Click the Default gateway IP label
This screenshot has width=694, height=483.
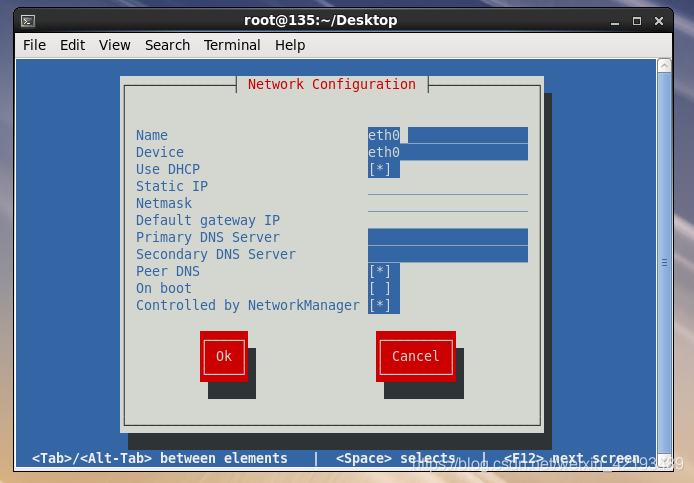point(208,220)
